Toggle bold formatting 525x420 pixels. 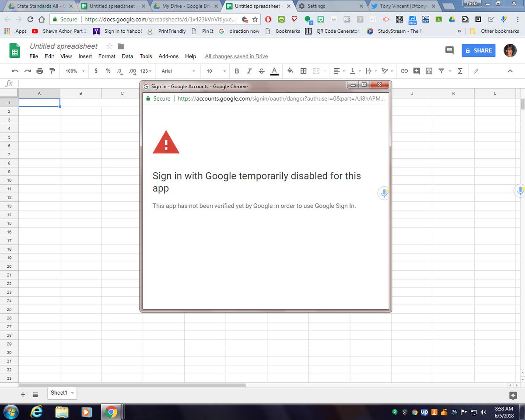(x=237, y=71)
